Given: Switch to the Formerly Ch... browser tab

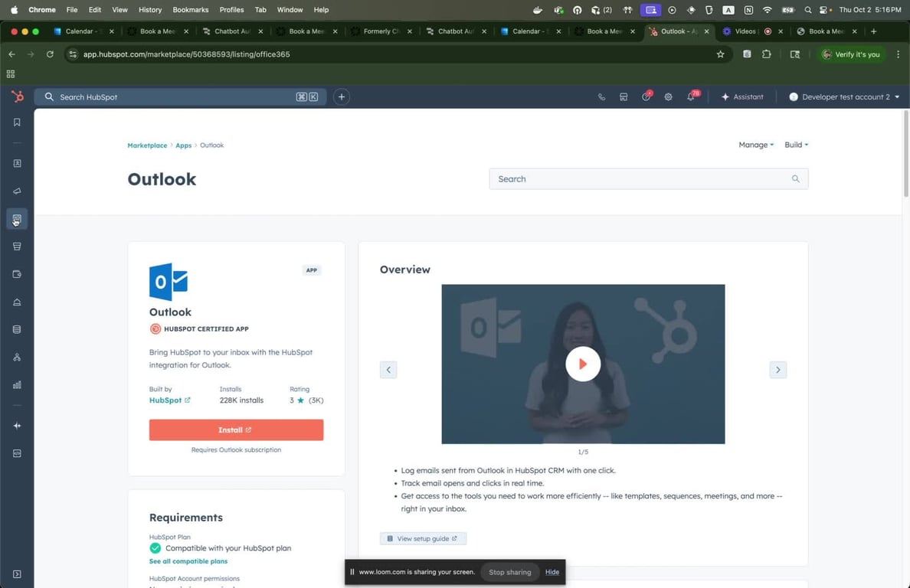Looking at the screenshot, I should [381, 31].
